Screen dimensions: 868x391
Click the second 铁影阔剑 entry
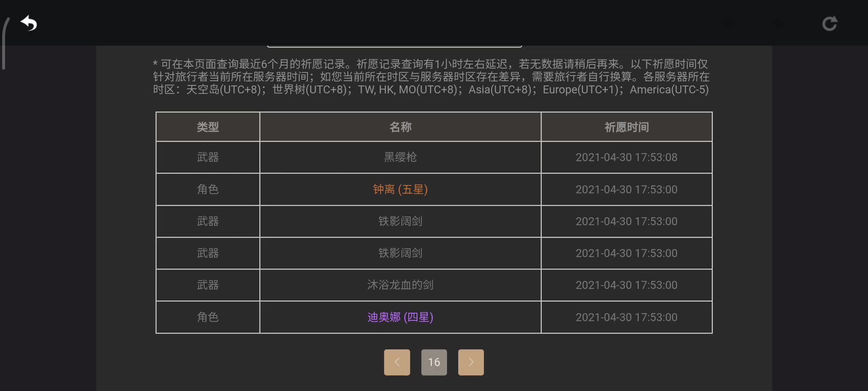(x=400, y=253)
